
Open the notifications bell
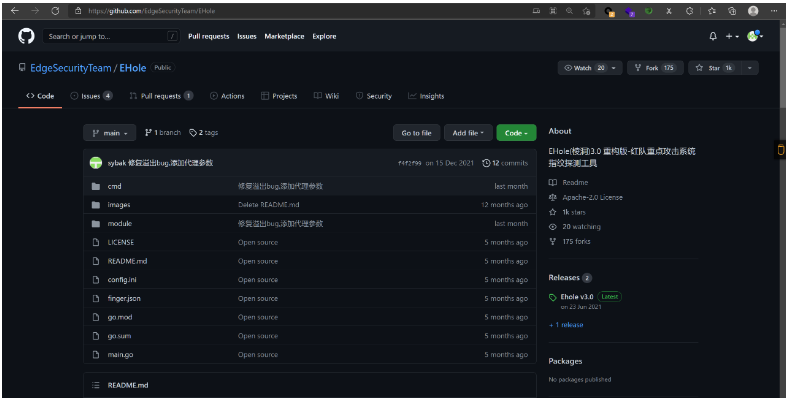[713, 36]
